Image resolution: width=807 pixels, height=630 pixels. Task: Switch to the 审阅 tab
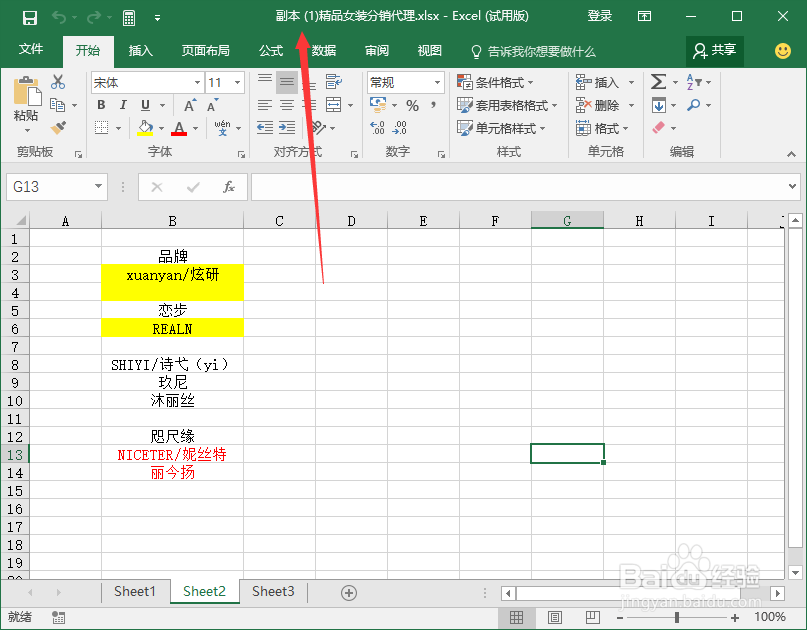377,50
